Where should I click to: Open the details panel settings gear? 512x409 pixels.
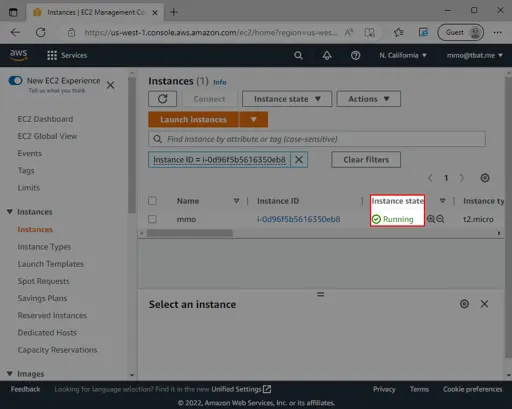point(464,304)
